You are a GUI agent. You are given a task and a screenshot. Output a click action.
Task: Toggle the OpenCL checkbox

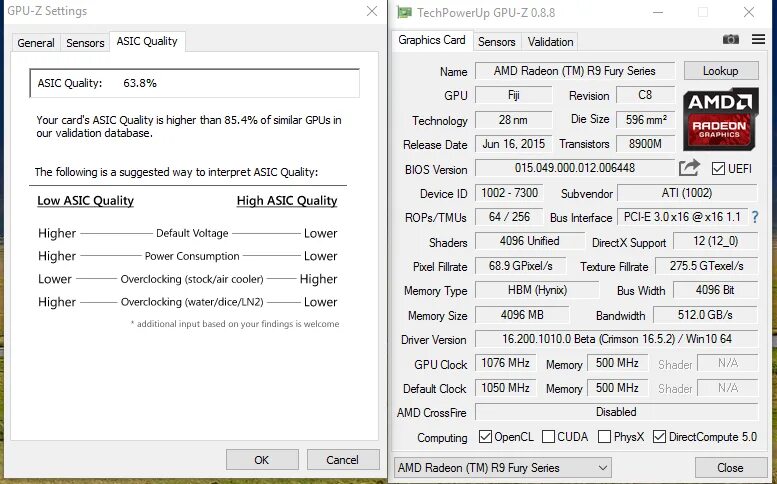[x=485, y=436]
